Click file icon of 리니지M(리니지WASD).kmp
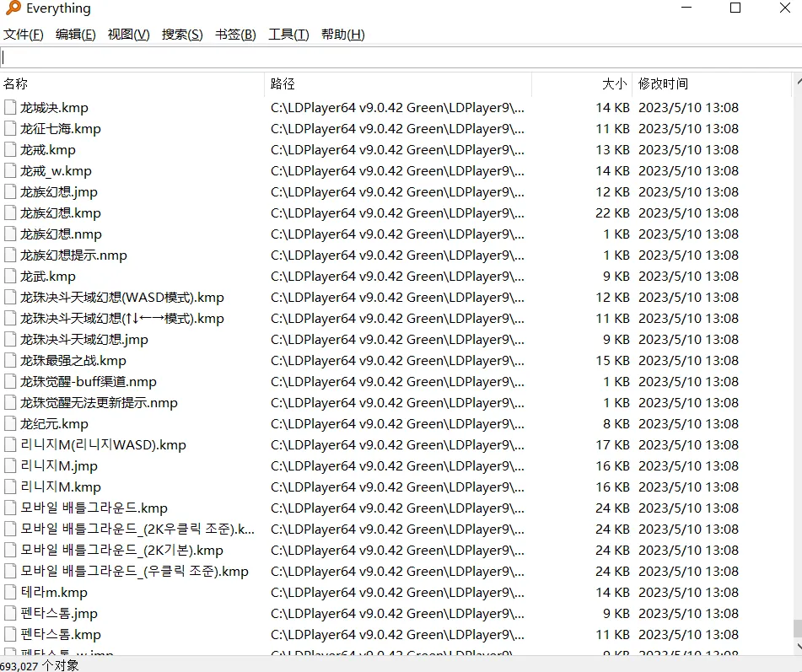The height and width of the screenshot is (672, 802). [10, 445]
